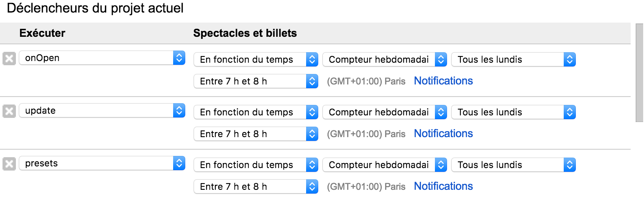Expand the presets function dropdown

[102, 163]
